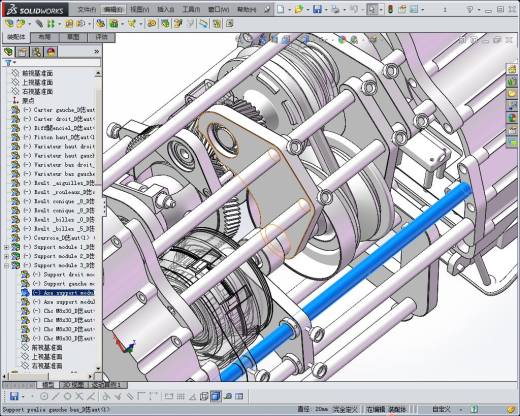The image size is (520, 416).
Task: Expand the Support module 2 tree node
Action: point(6,256)
